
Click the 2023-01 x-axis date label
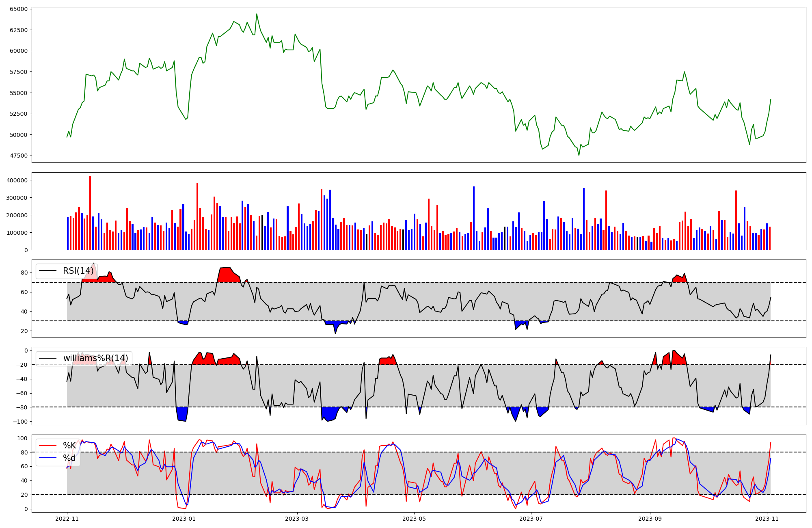point(184,519)
